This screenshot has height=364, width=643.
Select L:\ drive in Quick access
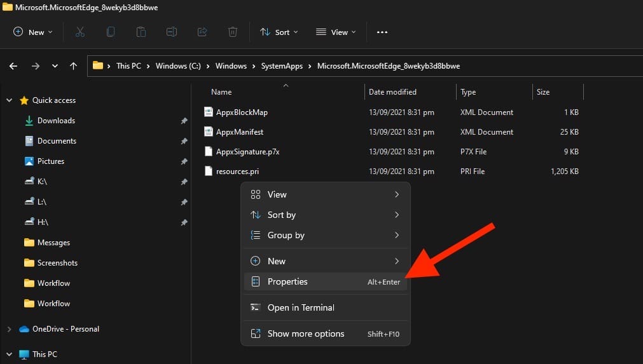(x=41, y=202)
